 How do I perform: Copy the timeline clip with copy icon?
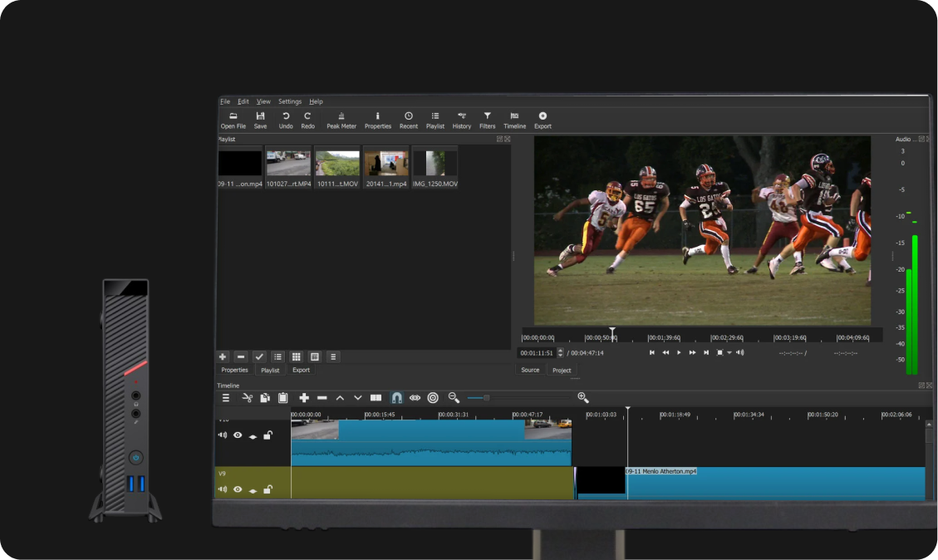coord(265,398)
